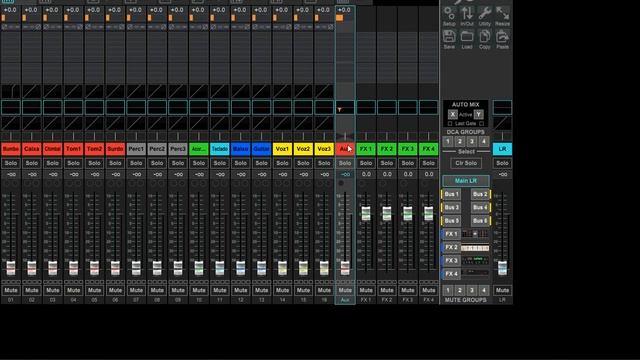
Task: Click the FX 2 return fader handle
Action: (387, 213)
